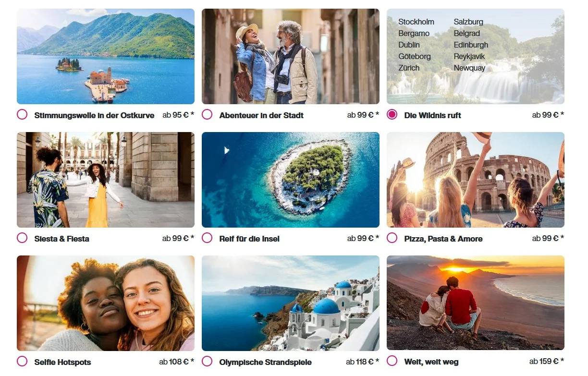Image resolution: width=588 pixels, height=376 pixels.
Task: Pick the Olympische Strandspiele radio button
Action: coord(207,362)
